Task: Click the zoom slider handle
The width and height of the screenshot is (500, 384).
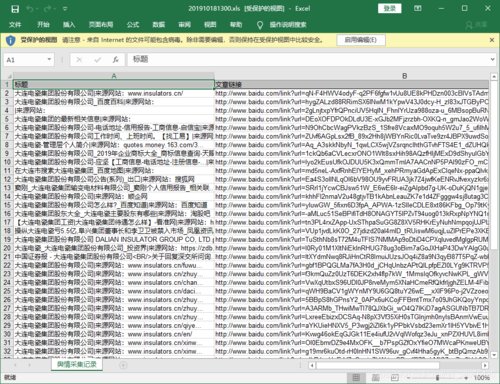Action: [437, 378]
